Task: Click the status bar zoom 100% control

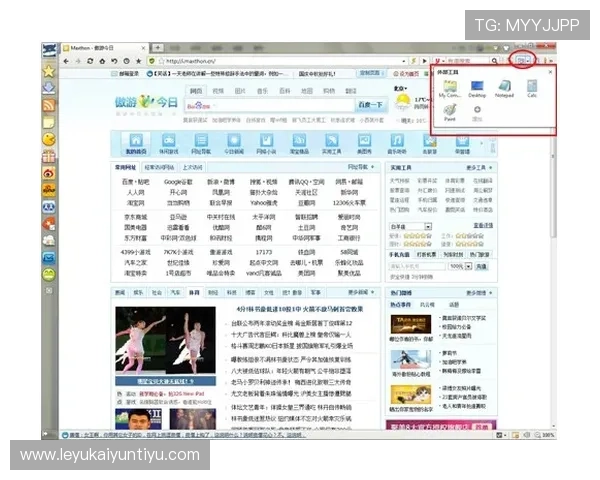Action: (545, 435)
